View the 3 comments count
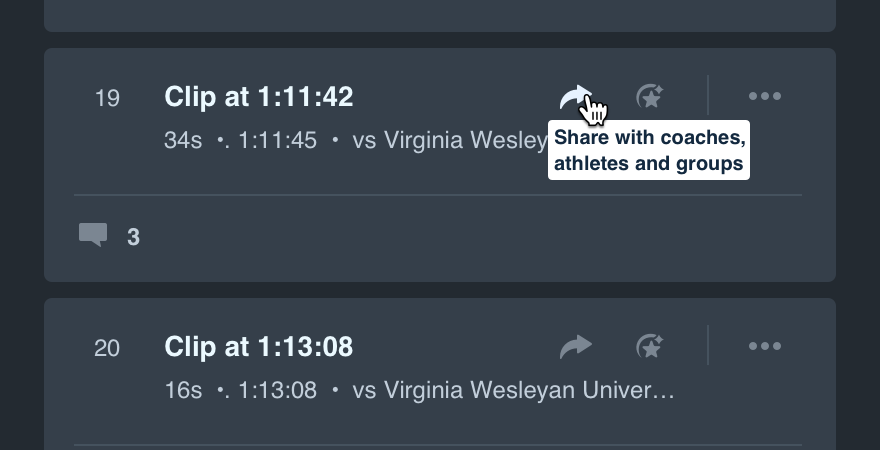880x450 pixels. [133, 237]
